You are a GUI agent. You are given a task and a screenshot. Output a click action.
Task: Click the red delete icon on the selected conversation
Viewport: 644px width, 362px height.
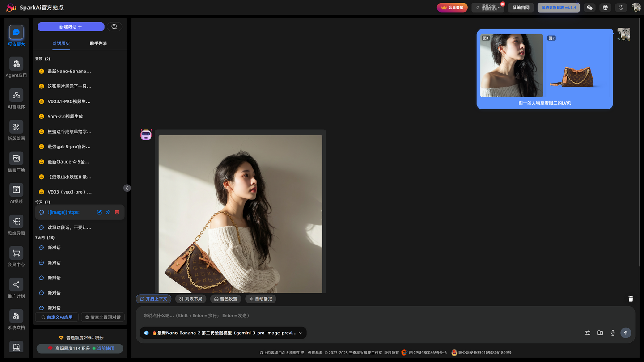(117, 212)
